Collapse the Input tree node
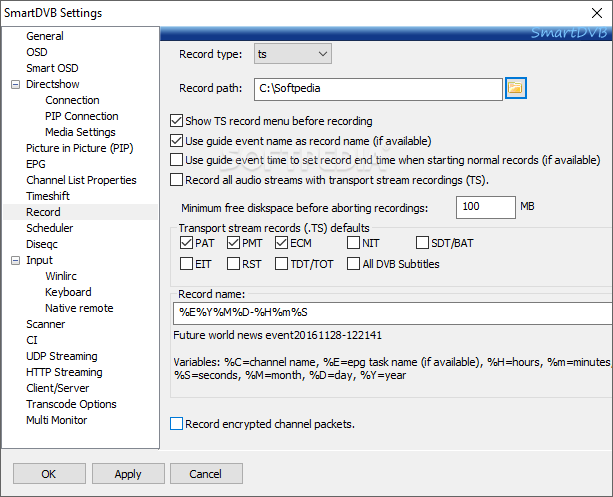This screenshot has height=497, width=613. coord(15,260)
